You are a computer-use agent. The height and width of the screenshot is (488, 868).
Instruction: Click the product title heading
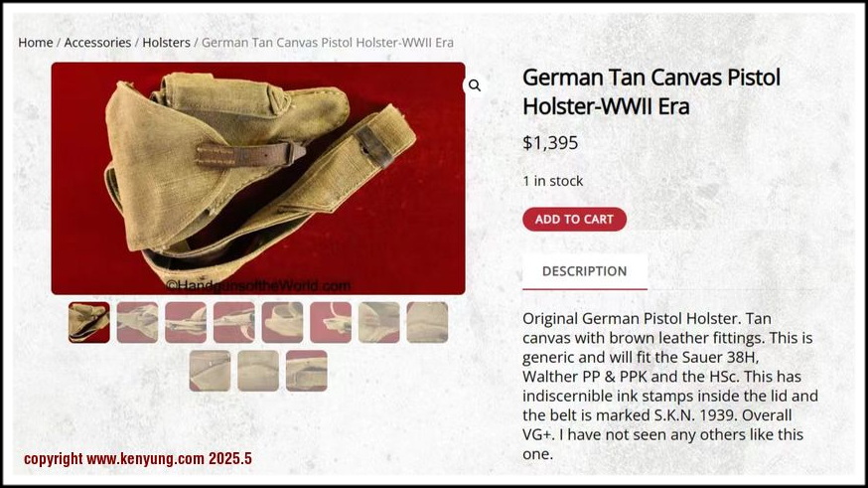pos(651,92)
